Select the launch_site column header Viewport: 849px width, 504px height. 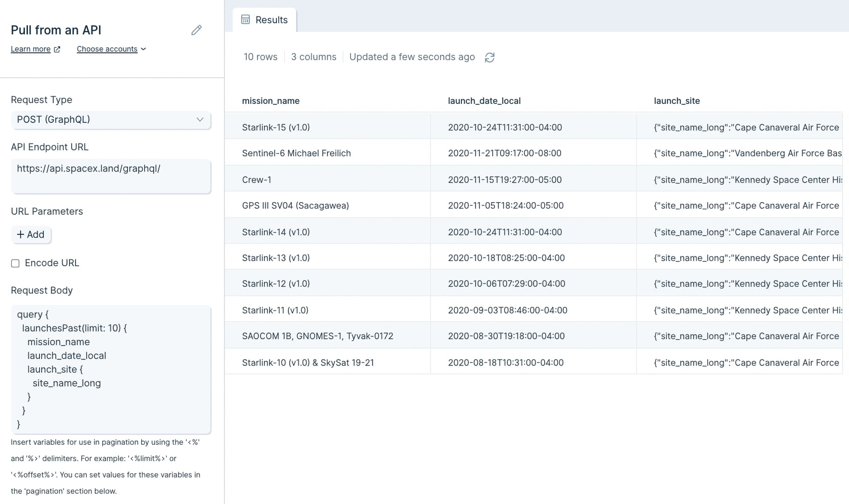(677, 101)
